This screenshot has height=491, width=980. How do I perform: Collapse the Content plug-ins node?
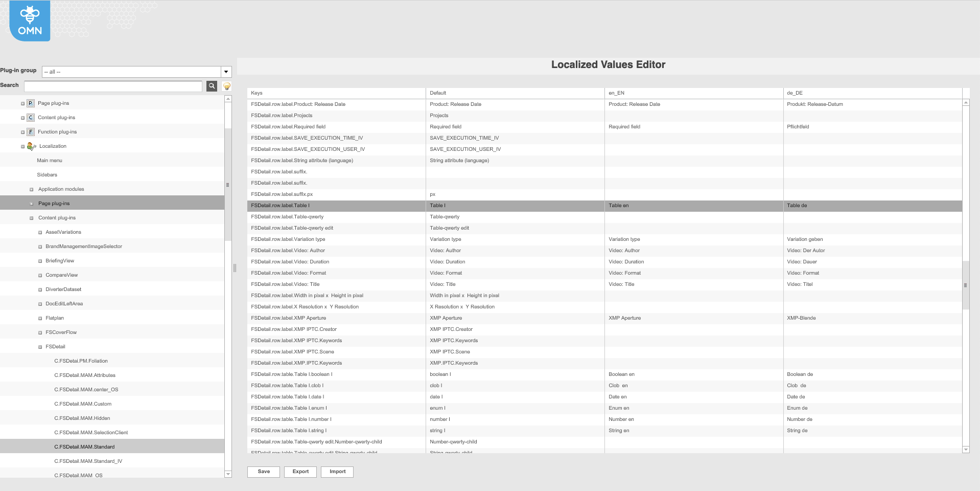pos(32,217)
